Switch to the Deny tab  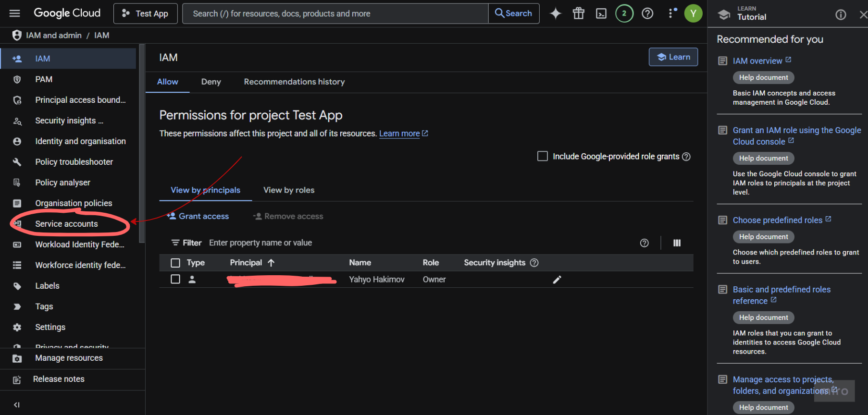tap(211, 82)
